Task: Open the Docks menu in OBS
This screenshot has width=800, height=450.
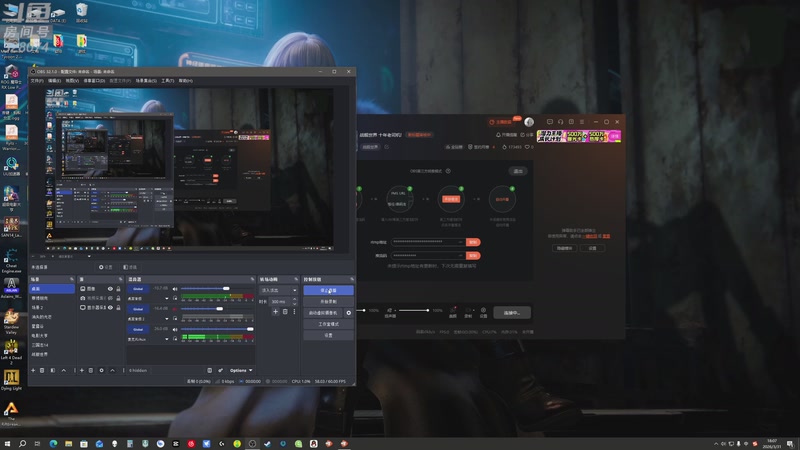Action: 94,81
